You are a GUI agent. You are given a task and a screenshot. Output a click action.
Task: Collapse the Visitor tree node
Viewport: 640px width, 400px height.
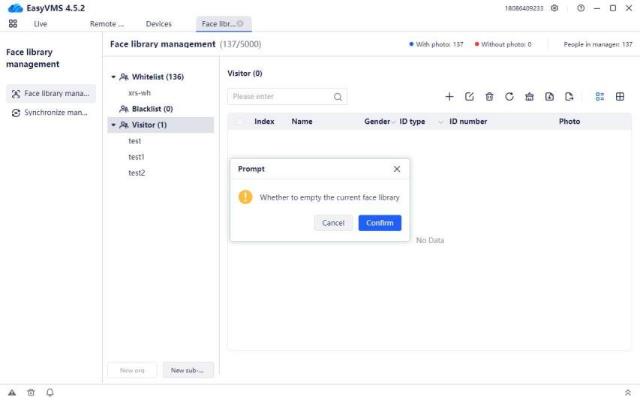pyautogui.click(x=114, y=125)
